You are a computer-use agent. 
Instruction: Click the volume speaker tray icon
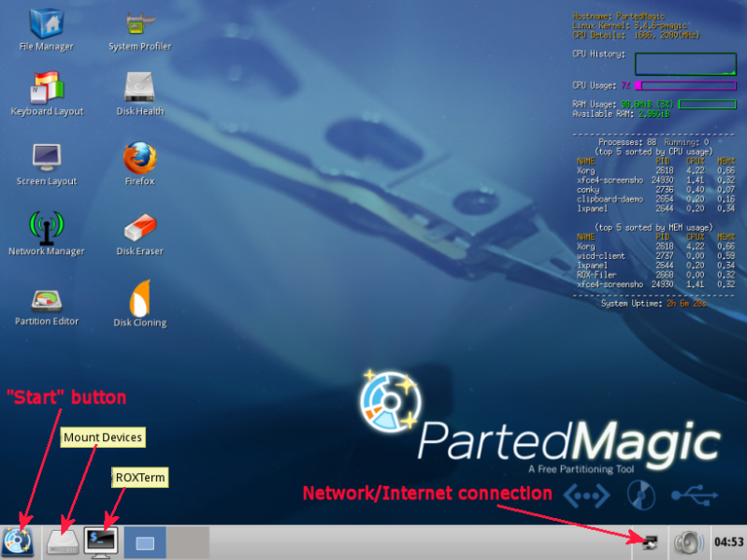coord(689,542)
